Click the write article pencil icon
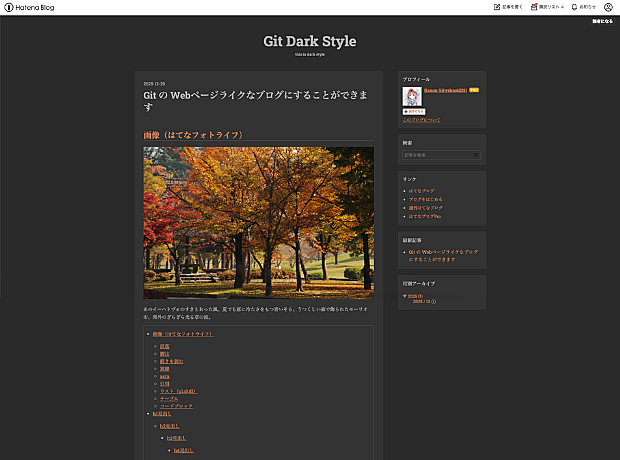 pyautogui.click(x=497, y=7)
